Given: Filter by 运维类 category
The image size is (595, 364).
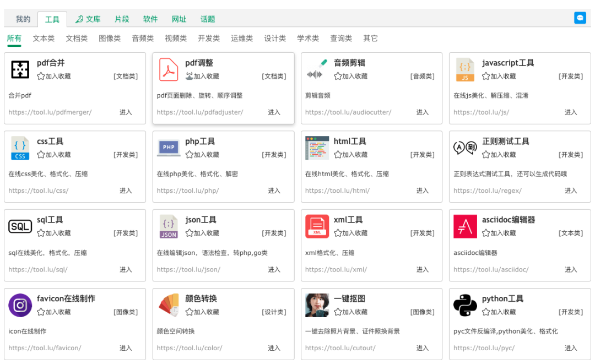Looking at the screenshot, I should pos(242,39).
